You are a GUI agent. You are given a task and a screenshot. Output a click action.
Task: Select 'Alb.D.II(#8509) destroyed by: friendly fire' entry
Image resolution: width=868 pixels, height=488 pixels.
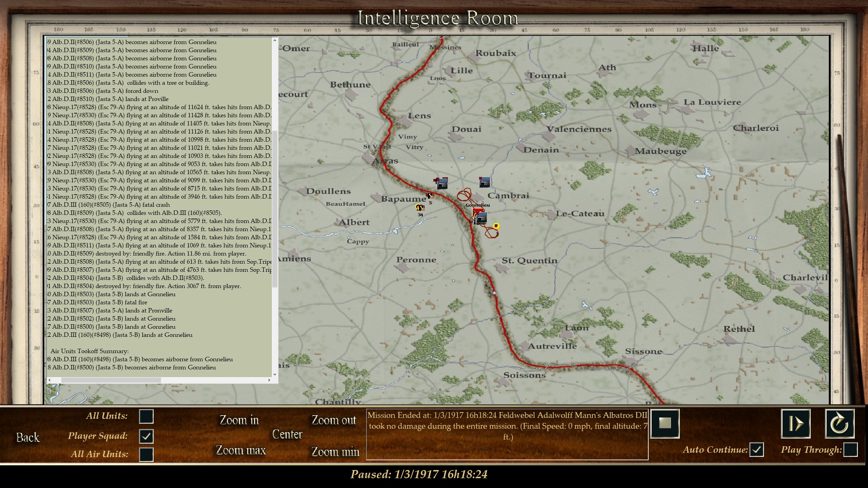coord(147,253)
